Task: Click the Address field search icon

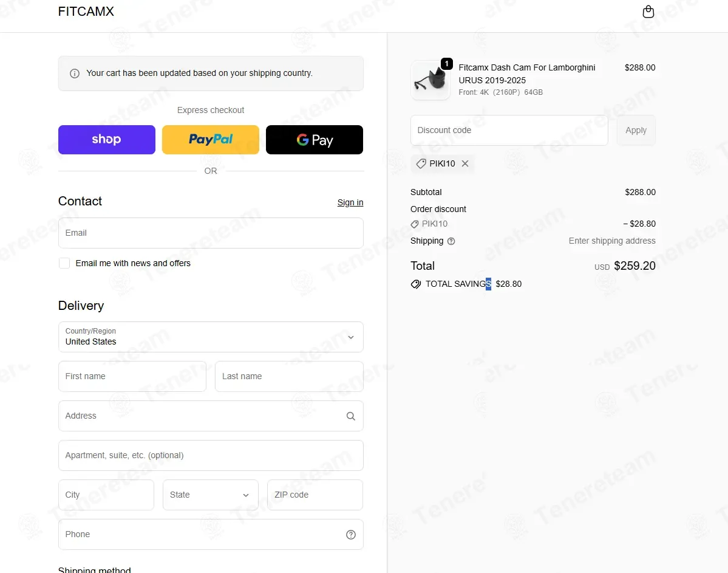Action: point(350,416)
